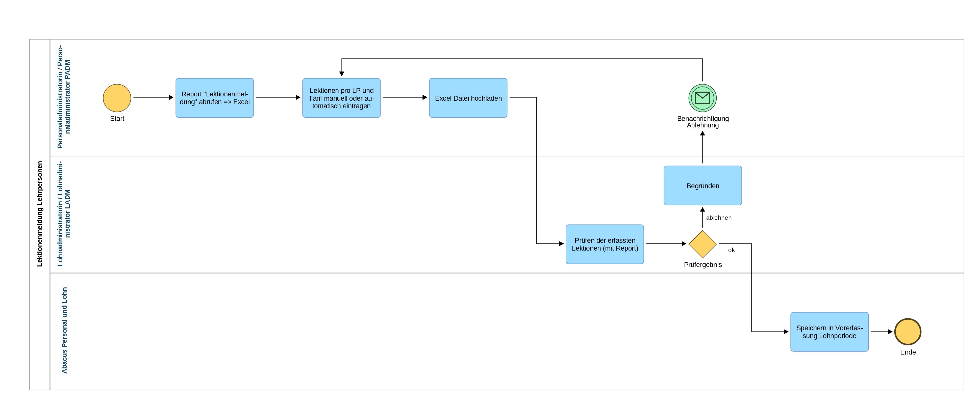Click the Lektionenmeldung Lehrpersonen pool title
This screenshot has height=406, width=980.
pyautogui.click(x=40, y=214)
